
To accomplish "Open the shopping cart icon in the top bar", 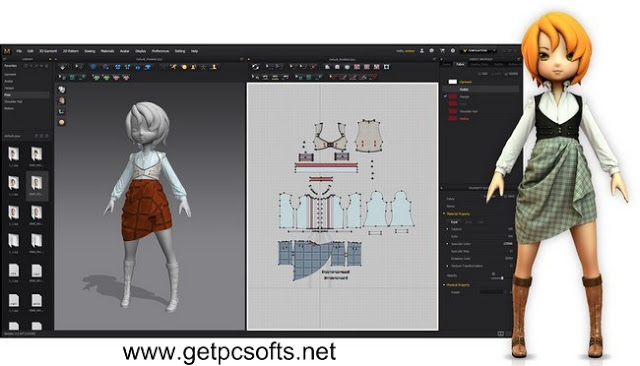I will pyautogui.click(x=442, y=51).
